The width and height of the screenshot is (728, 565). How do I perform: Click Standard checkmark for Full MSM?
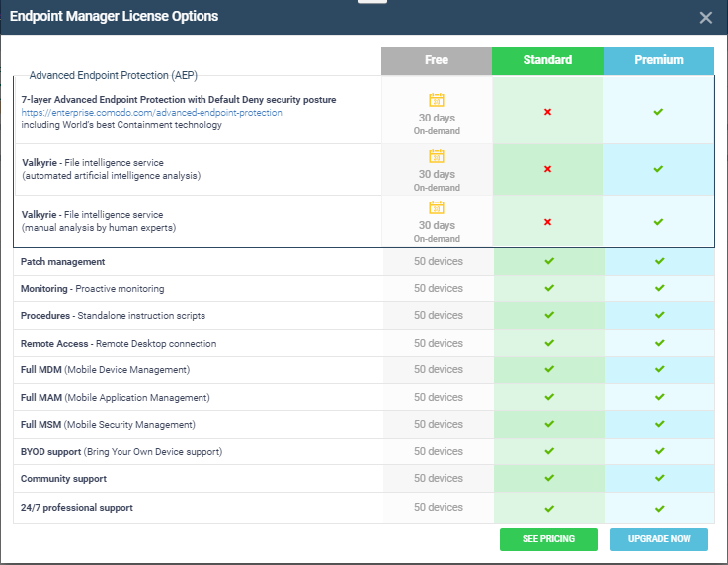pyautogui.click(x=549, y=424)
